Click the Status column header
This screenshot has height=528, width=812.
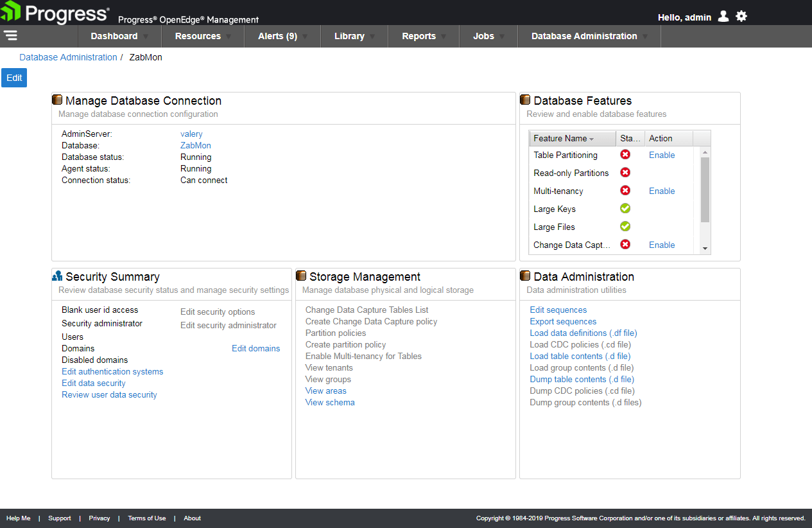pos(630,138)
